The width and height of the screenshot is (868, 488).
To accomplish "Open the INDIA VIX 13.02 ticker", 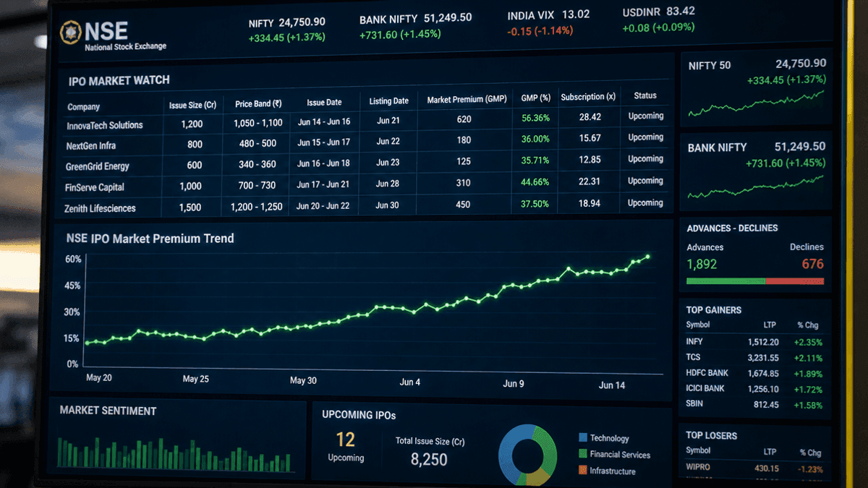I will pyautogui.click(x=548, y=22).
